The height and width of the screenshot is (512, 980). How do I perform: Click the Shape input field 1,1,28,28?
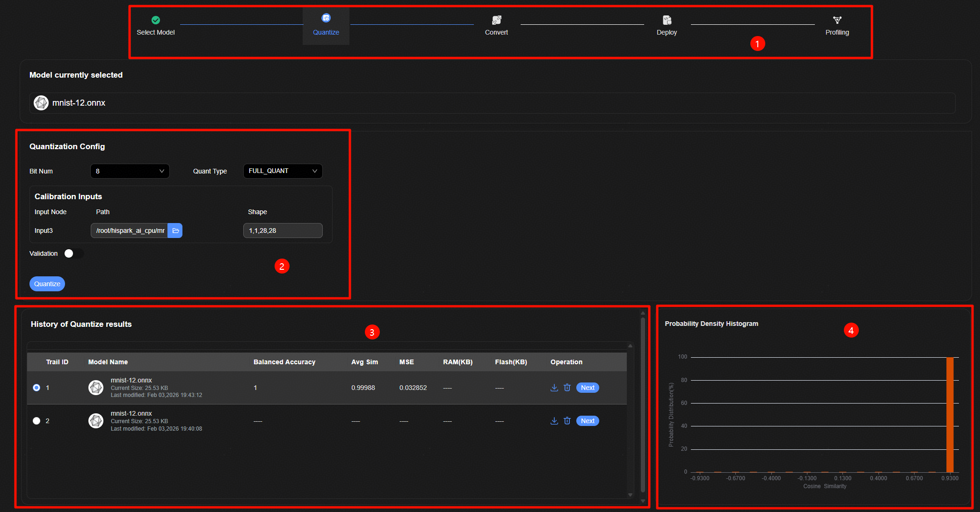[x=283, y=231]
